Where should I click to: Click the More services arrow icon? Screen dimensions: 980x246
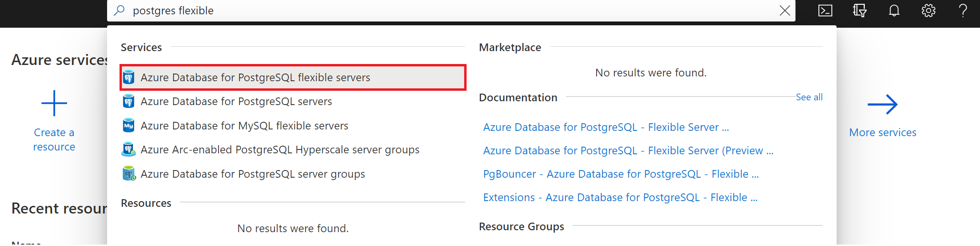pyautogui.click(x=882, y=104)
